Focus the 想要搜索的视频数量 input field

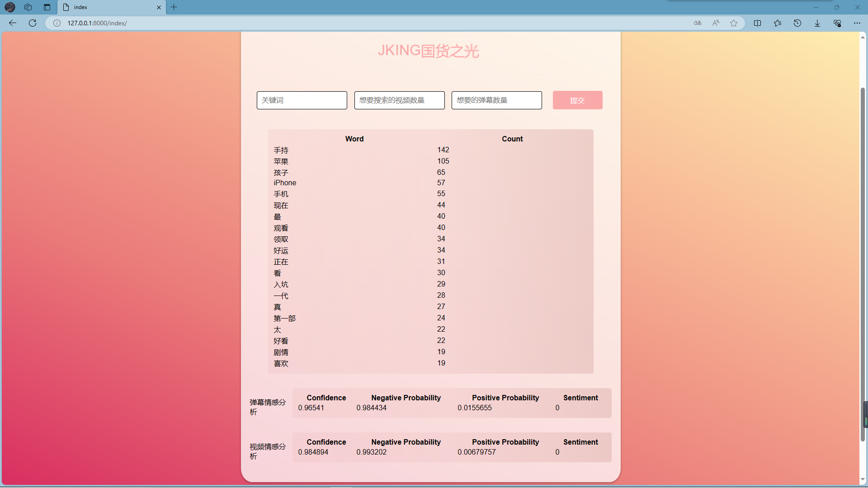(400, 100)
